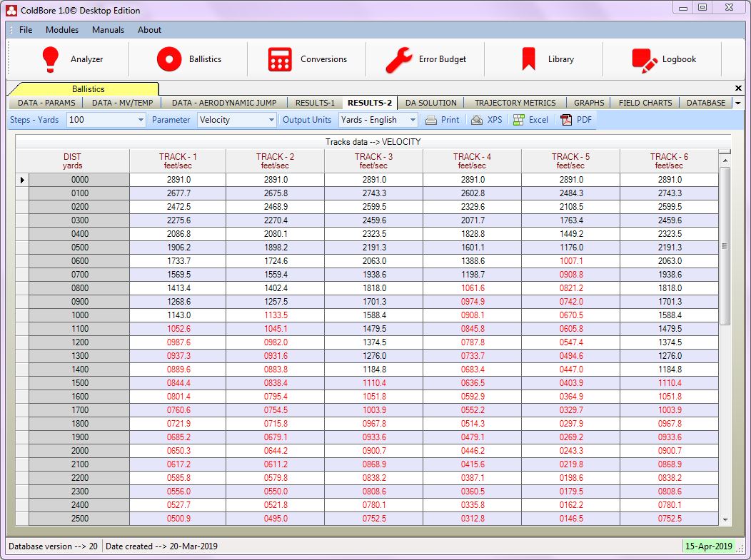Image resolution: width=751 pixels, height=560 pixels.
Task: Click the table scrollbar up arrow
Action: [x=725, y=161]
